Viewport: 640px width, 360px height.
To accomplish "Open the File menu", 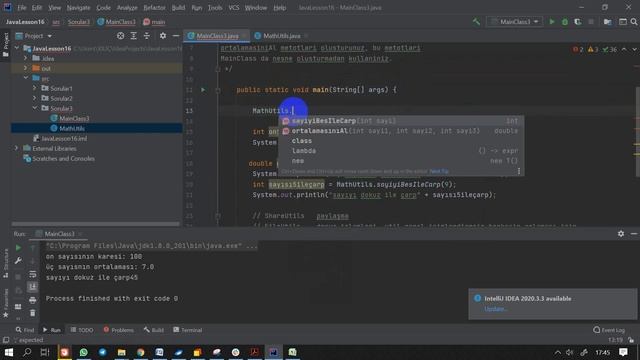I will (22, 7).
